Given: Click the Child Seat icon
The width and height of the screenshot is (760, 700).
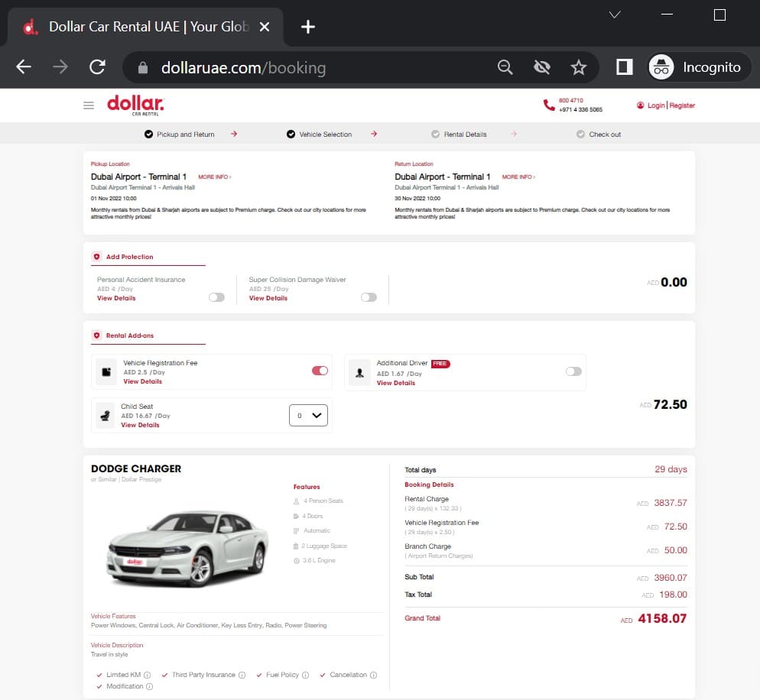Looking at the screenshot, I should [106, 415].
